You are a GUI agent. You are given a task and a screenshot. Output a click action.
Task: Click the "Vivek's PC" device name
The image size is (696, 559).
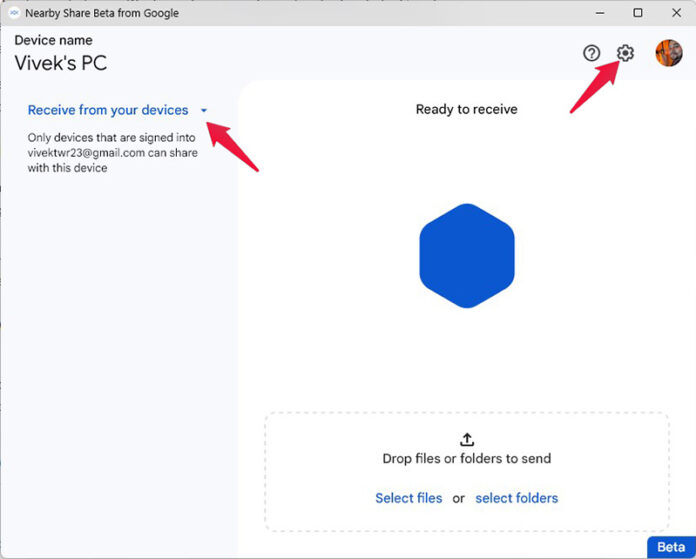(60, 63)
